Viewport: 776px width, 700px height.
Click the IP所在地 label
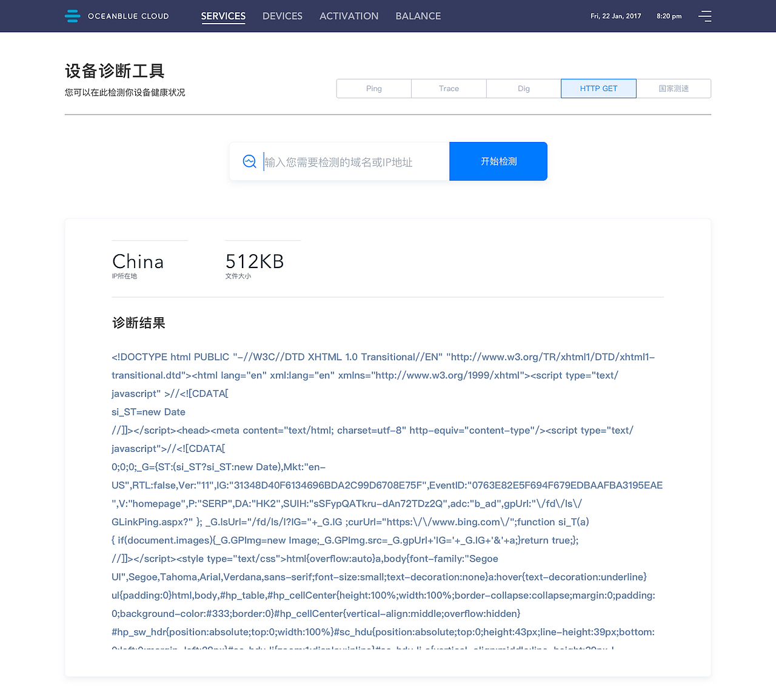124,276
